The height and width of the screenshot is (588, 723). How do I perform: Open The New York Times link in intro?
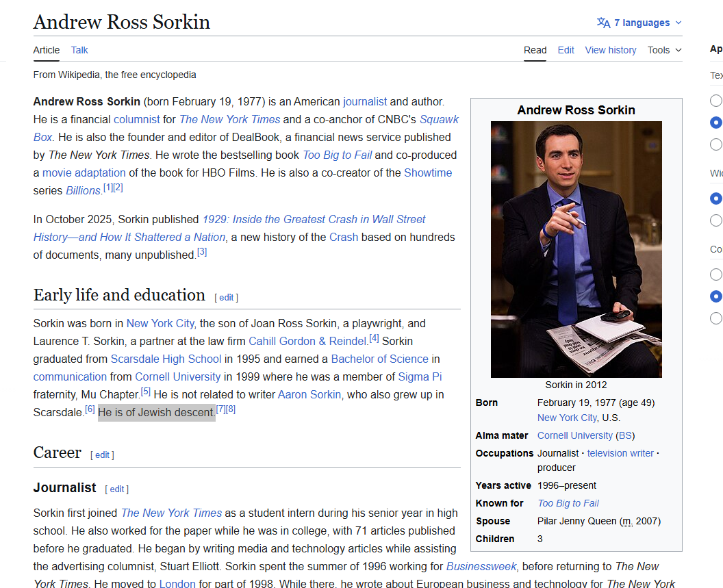(x=229, y=119)
